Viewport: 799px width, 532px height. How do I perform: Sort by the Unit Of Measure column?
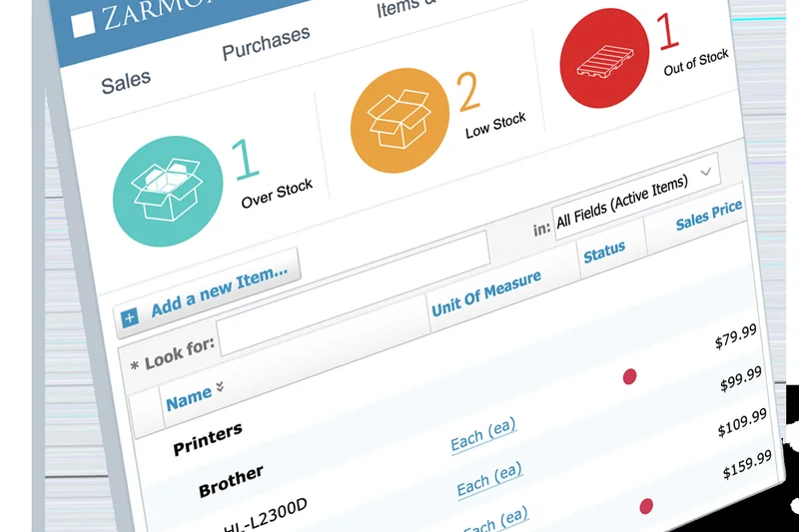click(x=486, y=293)
